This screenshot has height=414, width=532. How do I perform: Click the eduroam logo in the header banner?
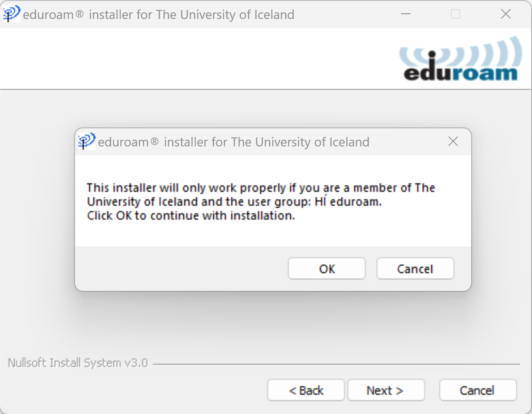click(460, 59)
